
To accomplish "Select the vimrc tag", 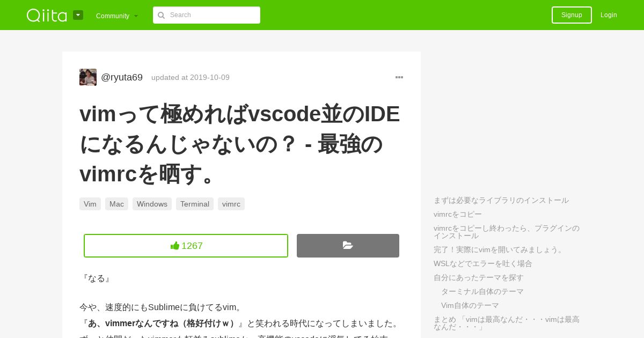I will pyautogui.click(x=231, y=204).
